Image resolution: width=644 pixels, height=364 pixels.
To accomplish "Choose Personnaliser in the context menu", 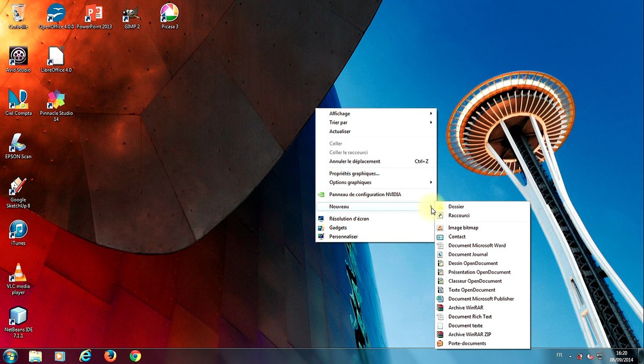I will [x=376, y=237].
